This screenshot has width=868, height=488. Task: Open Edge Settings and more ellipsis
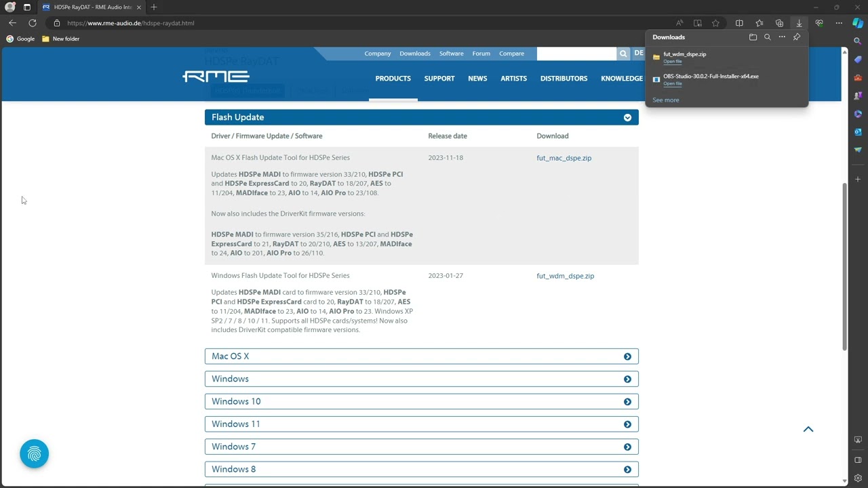[x=839, y=23]
